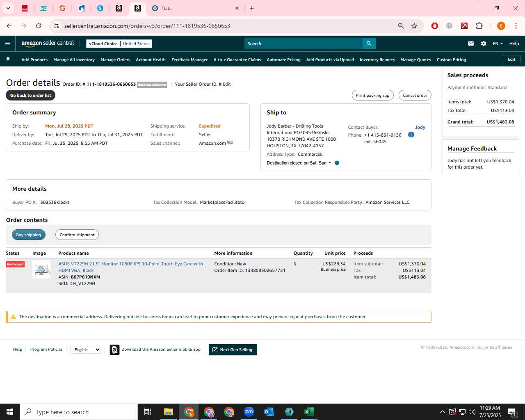Open Add Products menu item

(x=34, y=59)
